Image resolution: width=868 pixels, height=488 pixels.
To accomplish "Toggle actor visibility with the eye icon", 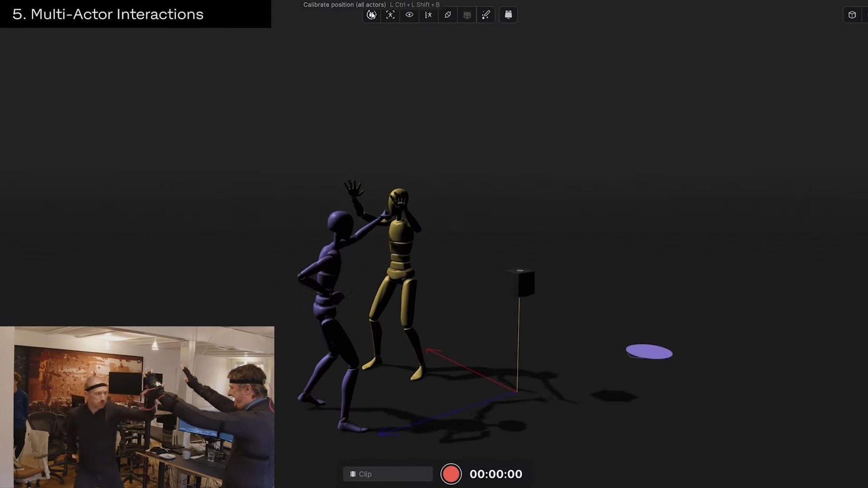I will [x=410, y=14].
